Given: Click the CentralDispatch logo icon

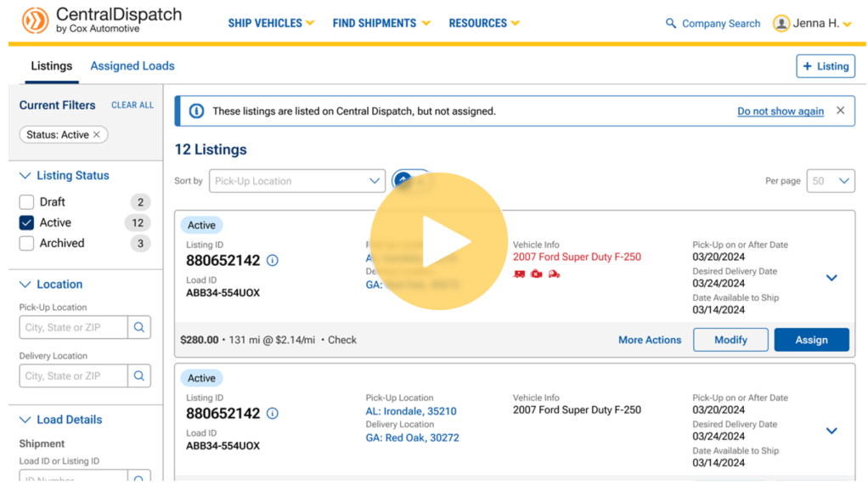Looking at the screenshot, I should (x=35, y=21).
